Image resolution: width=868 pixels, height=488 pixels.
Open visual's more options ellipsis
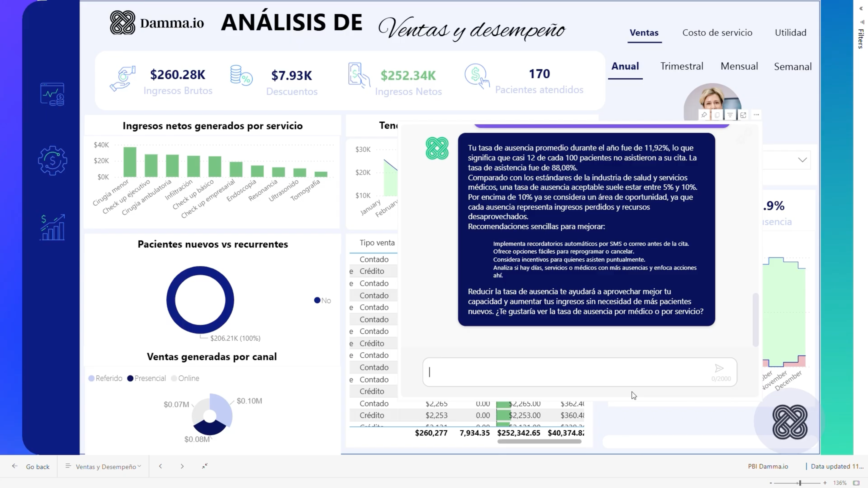coord(756,115)
